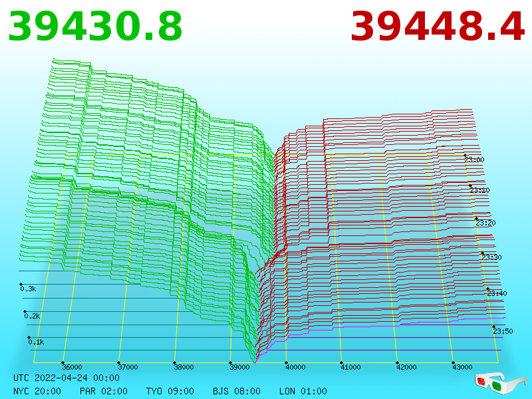Click the 41000 price axis label

click(x=350, y=367)
